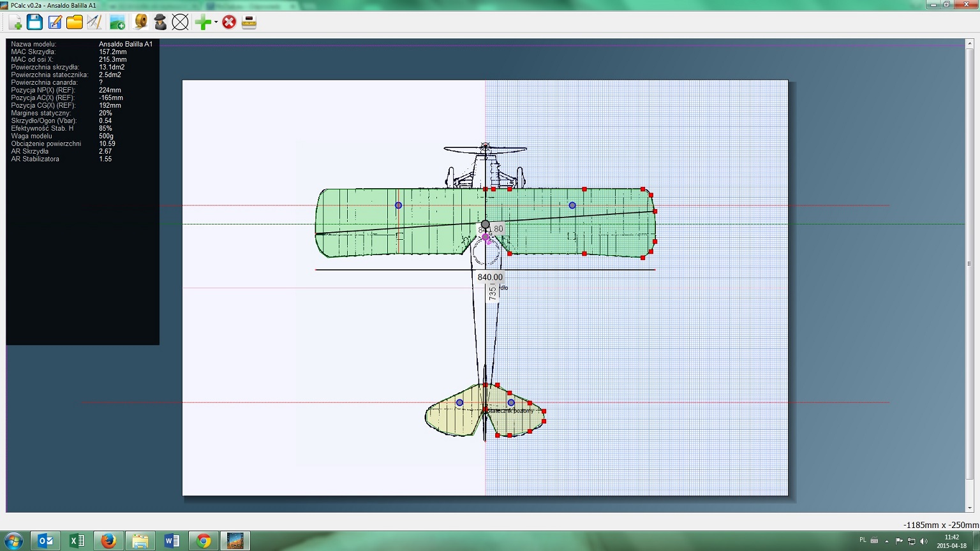Click the 840.00 wingspan dimension label

click(490, 277)
